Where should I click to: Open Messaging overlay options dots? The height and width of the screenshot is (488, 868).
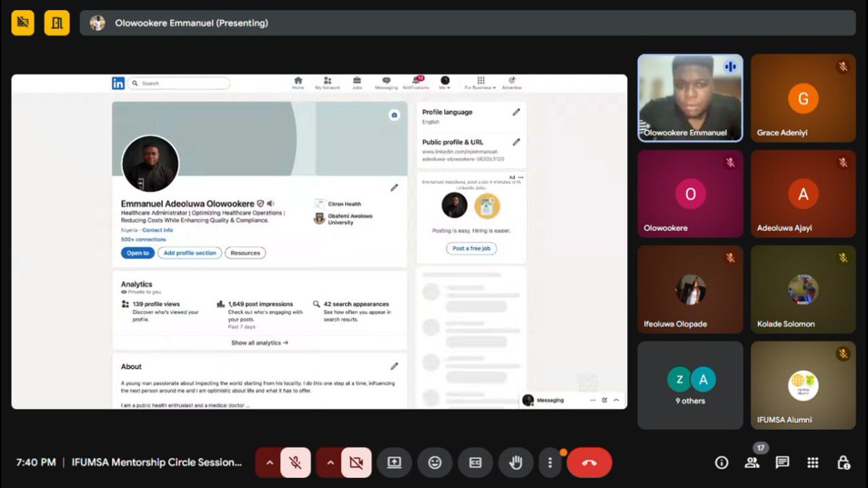[593, 400]
